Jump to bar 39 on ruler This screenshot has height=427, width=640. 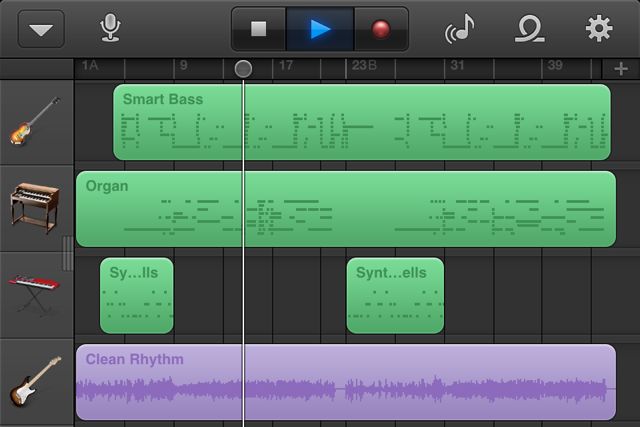(555, 65)
